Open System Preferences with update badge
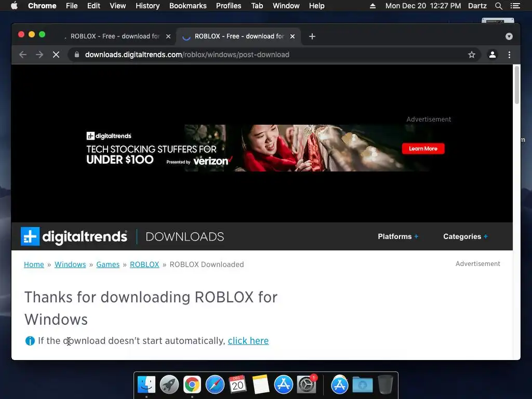The height and width of the screenshot is (399, 532). (307, 384)
